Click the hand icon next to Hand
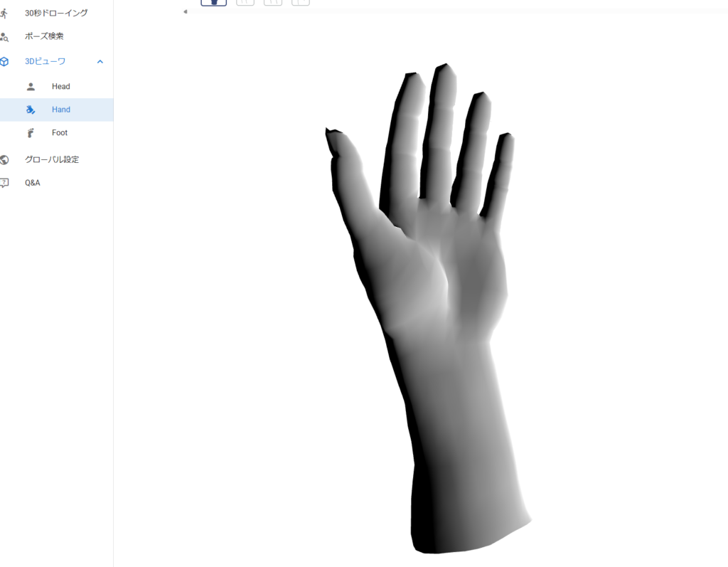728x567 pixels. pyautogui.click(x=31, y=110)
